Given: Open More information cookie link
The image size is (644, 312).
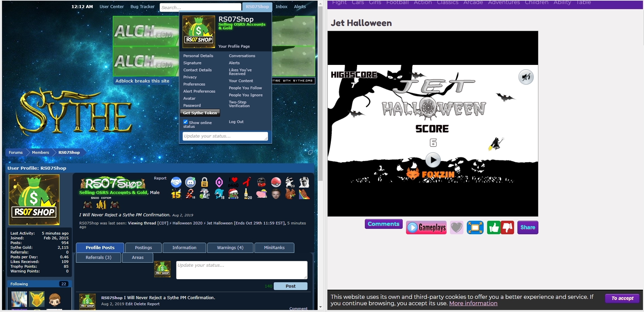Looking at the screenshot, I should pos(473,304).
